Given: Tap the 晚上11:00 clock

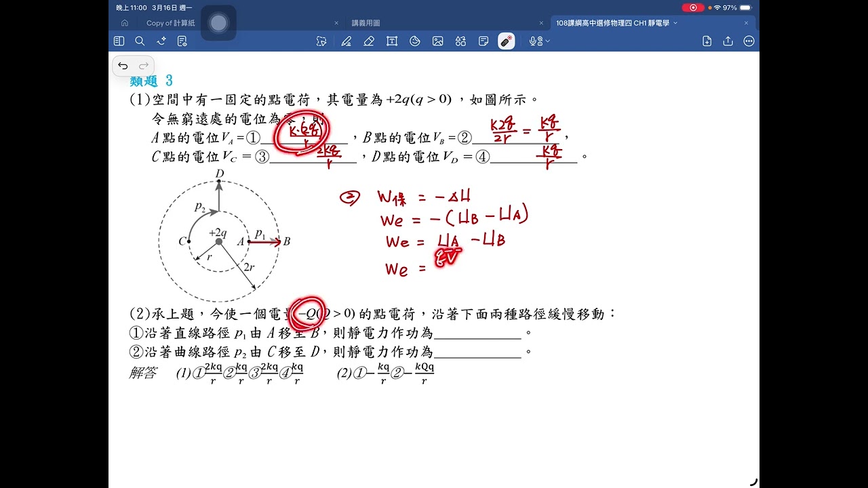Looking at the screenshot, I should (132, 7).
